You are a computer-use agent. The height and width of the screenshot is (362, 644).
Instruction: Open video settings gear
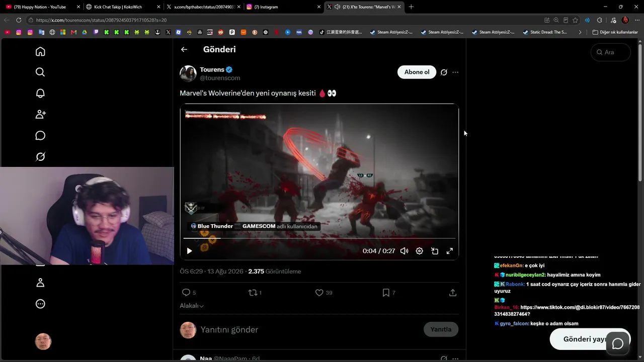click(419, 251)
